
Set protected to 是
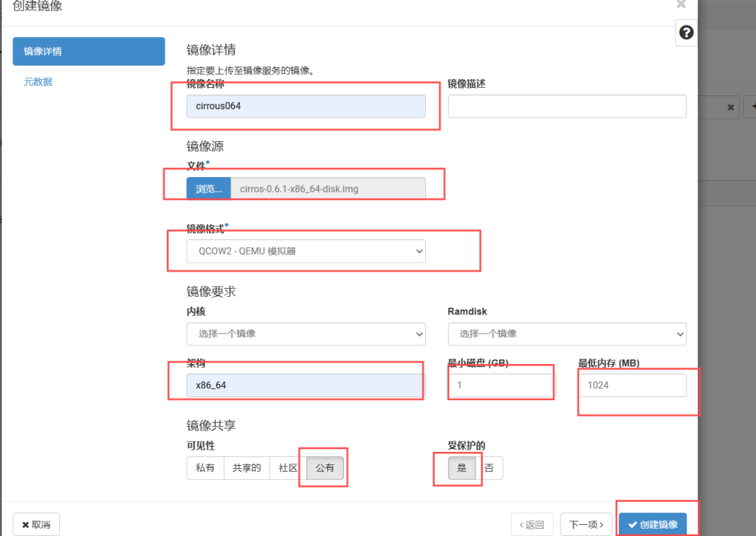point(462,468)
